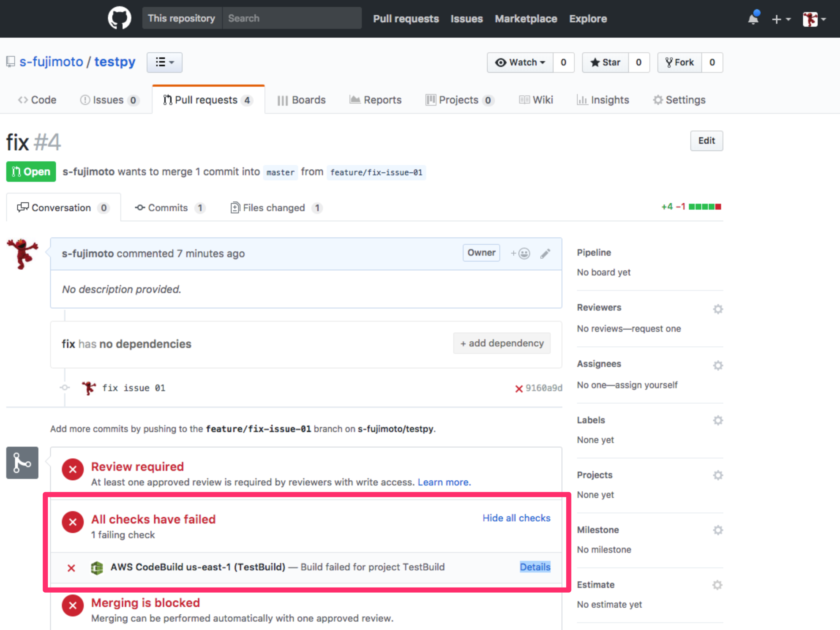Open the Watch dropdown
840x630 pixels.
point(520,62)
